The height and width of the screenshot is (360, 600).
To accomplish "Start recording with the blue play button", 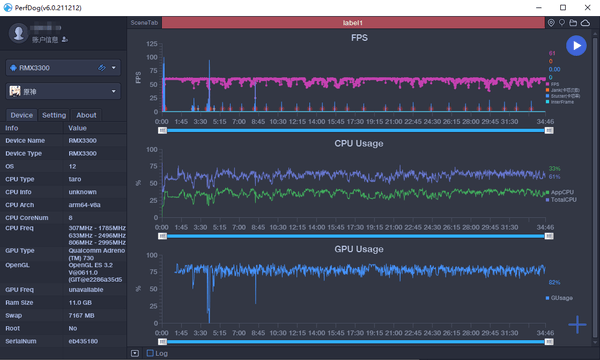I will point(576,46).
